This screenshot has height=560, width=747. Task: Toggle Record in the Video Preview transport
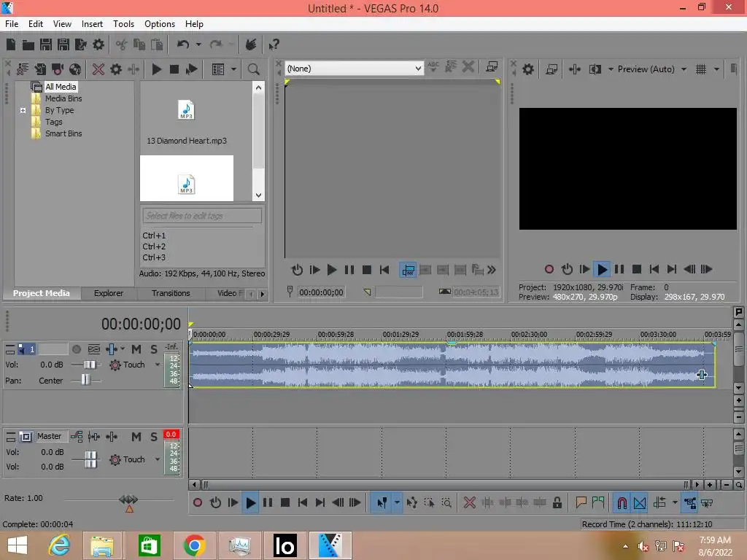point(549,270)
